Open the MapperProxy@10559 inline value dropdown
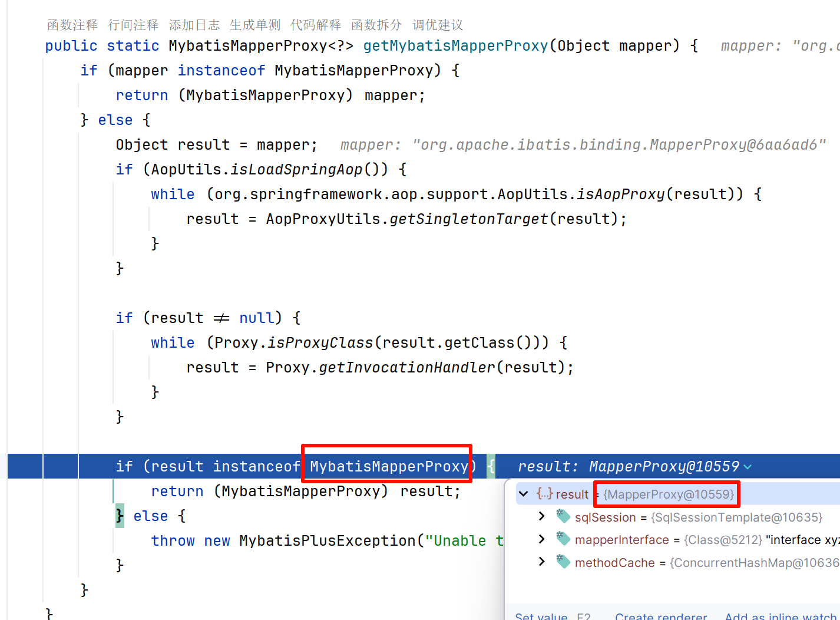 [x=748, y=466]
